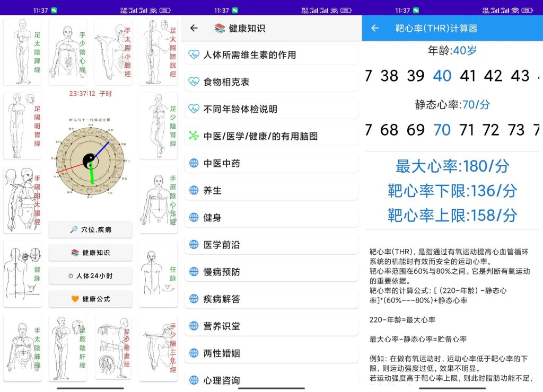
Task: Open the 手太陰肺經 meridian thumbnail
Action: pos(22,348)
